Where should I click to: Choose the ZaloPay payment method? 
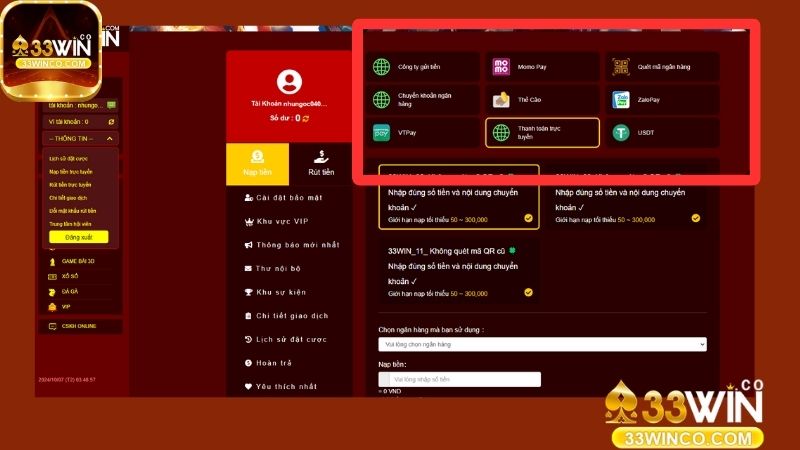click(662, 100)
